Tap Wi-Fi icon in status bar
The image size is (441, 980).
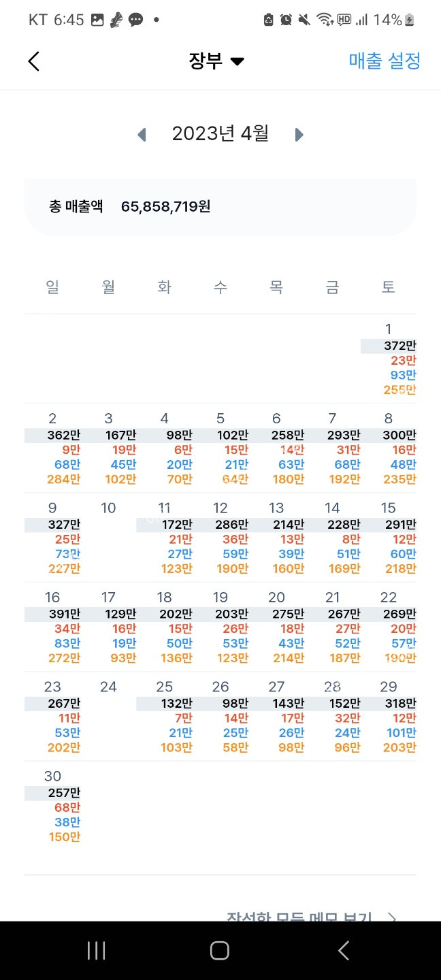pyautogui.click(x=325, y=20)
